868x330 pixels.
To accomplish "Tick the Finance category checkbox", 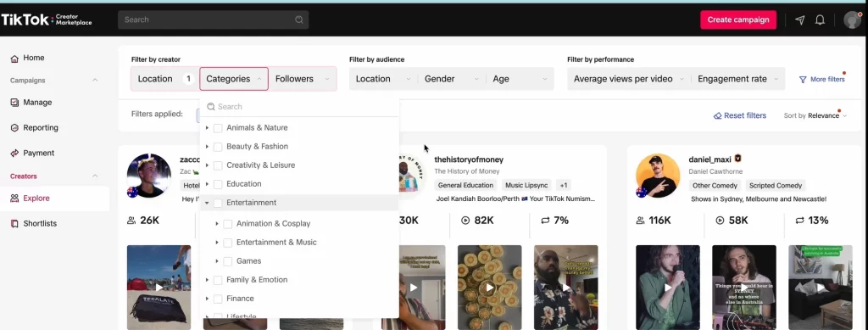I will click(x=218, y=299).
